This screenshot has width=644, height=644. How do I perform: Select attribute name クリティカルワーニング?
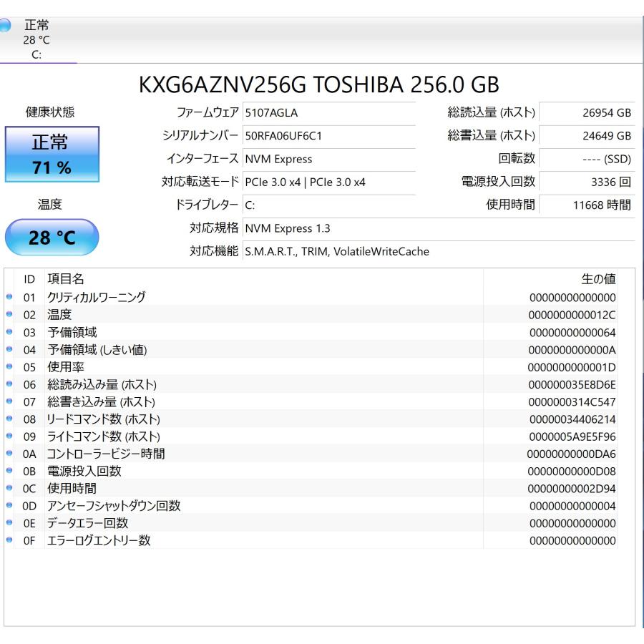click(96, 297)
